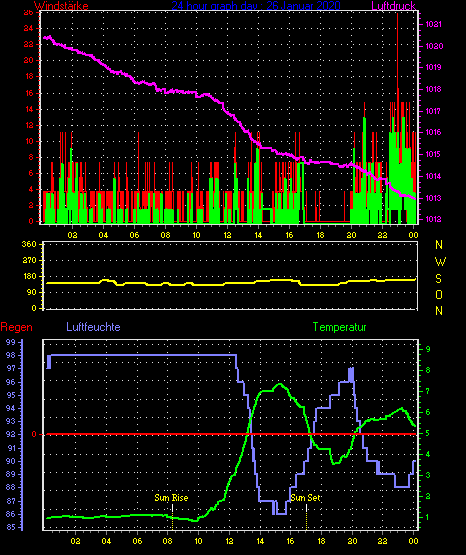
Task: Click the 97 humidity axis value
Action: pos(11,369)
